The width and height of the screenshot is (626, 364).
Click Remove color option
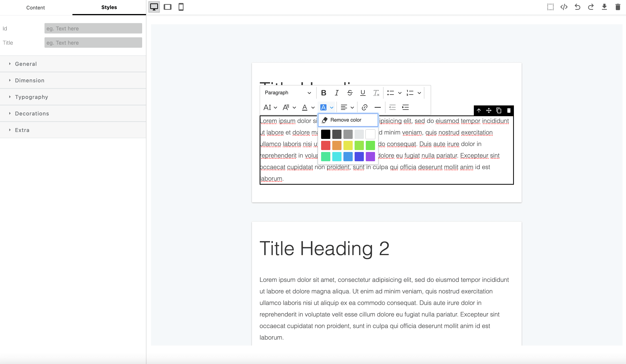[x=346, y=120]
